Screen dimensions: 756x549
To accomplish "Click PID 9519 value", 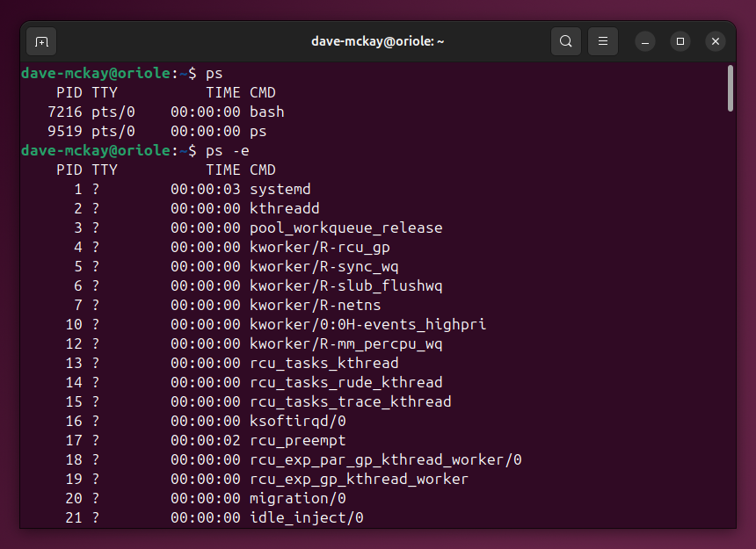I will click(x=65, y=131).
